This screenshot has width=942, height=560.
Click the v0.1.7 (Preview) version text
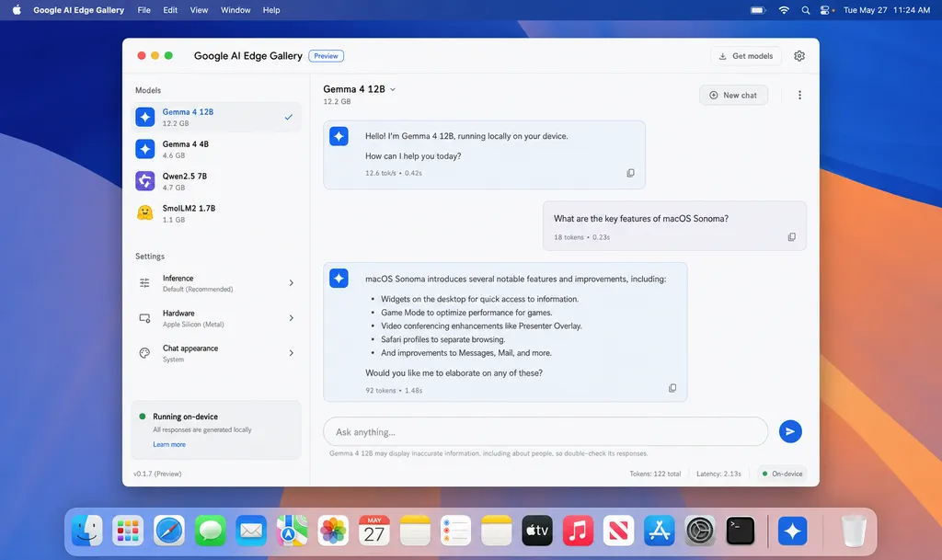click(x=157, y=474)
